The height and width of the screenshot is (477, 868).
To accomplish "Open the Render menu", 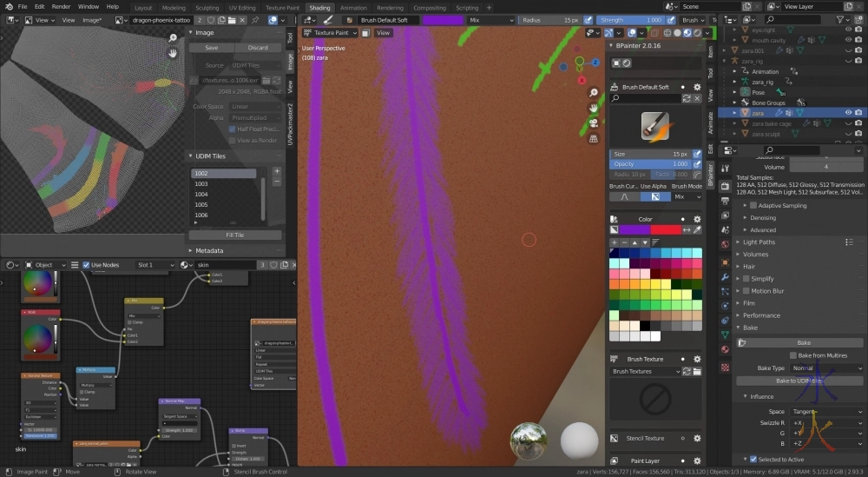I will pyautogui.click(x=61, y=7).
